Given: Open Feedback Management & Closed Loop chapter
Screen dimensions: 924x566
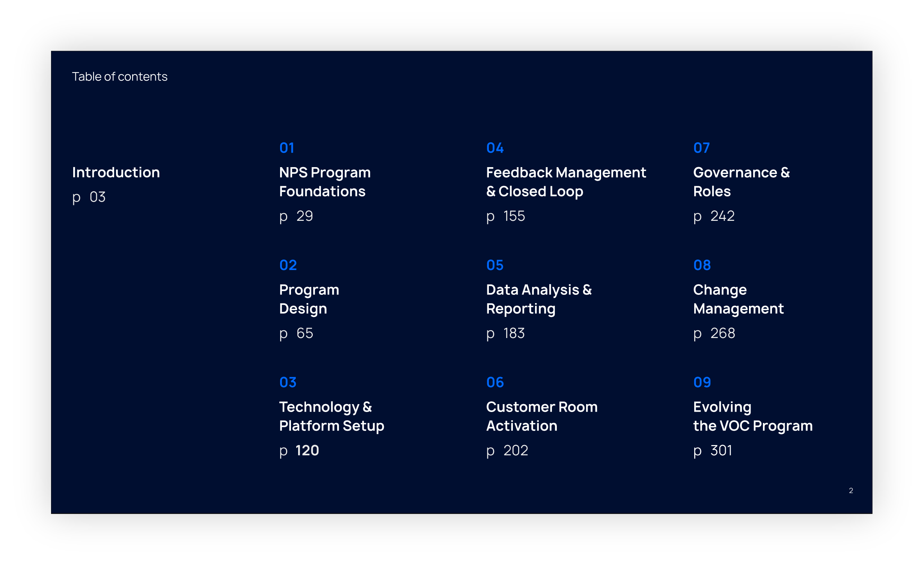Looking at the screenshot, I should coord(566,182).
